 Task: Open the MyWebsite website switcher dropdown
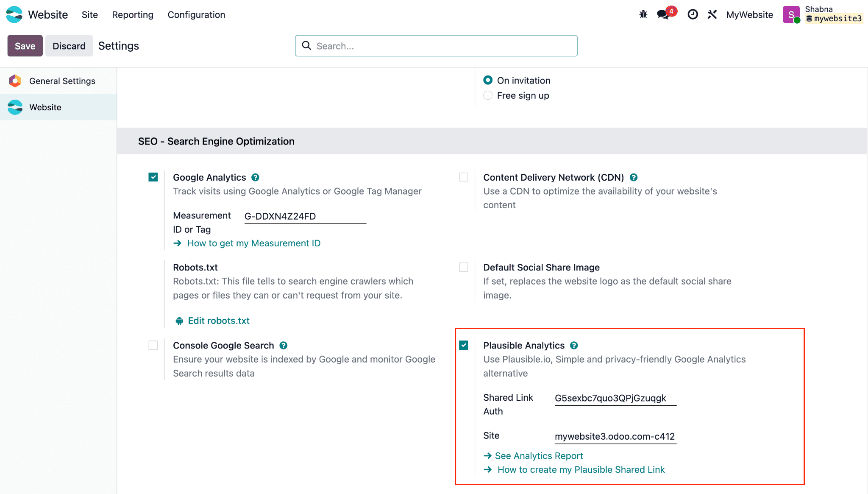tap(749, 15)
